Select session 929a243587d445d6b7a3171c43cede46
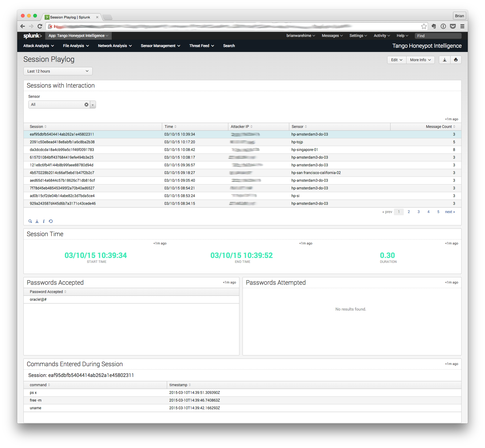 pyautogui.click(x=63, y=204)
